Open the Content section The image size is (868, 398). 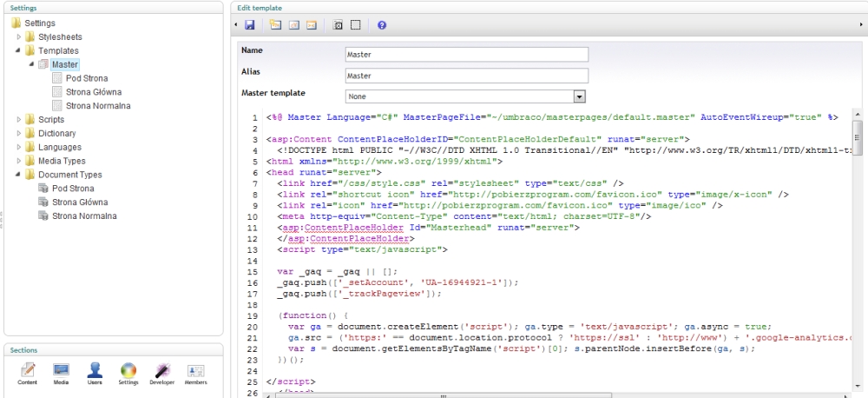(x=27, y=375)
